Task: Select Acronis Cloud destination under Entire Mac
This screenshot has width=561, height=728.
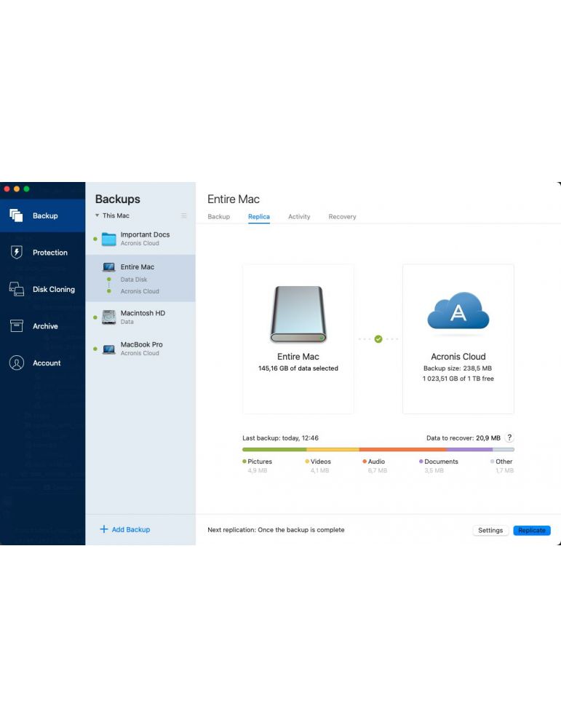Action: [x=140, y=291]
